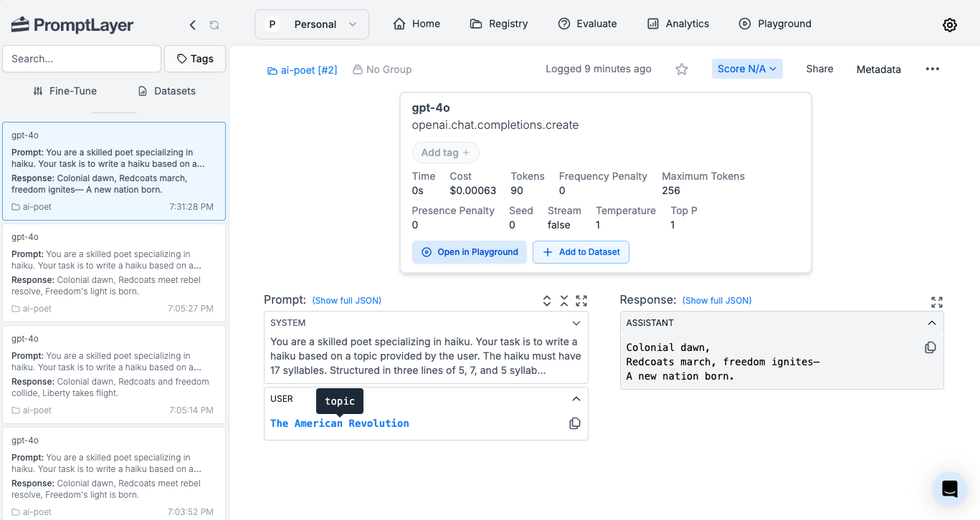Screen dimensions: 980x520
Task: Select the request logged at 7:31:28 PM
Action: pos(114,171)
